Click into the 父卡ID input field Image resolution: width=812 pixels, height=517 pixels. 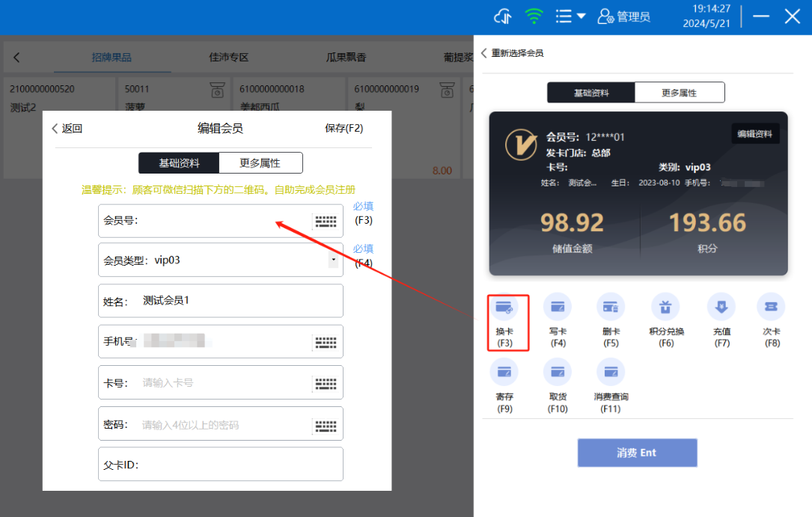click(x=221, y=464)
